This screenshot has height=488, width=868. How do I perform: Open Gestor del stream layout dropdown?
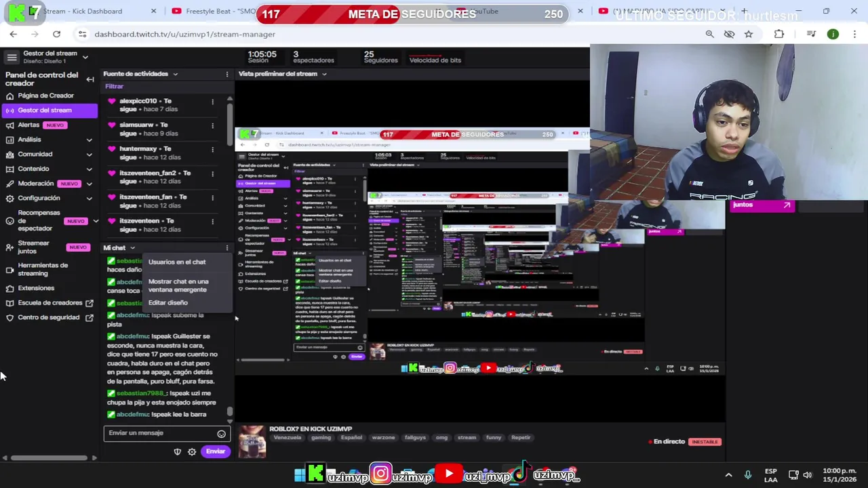click(x=85, y=57)
